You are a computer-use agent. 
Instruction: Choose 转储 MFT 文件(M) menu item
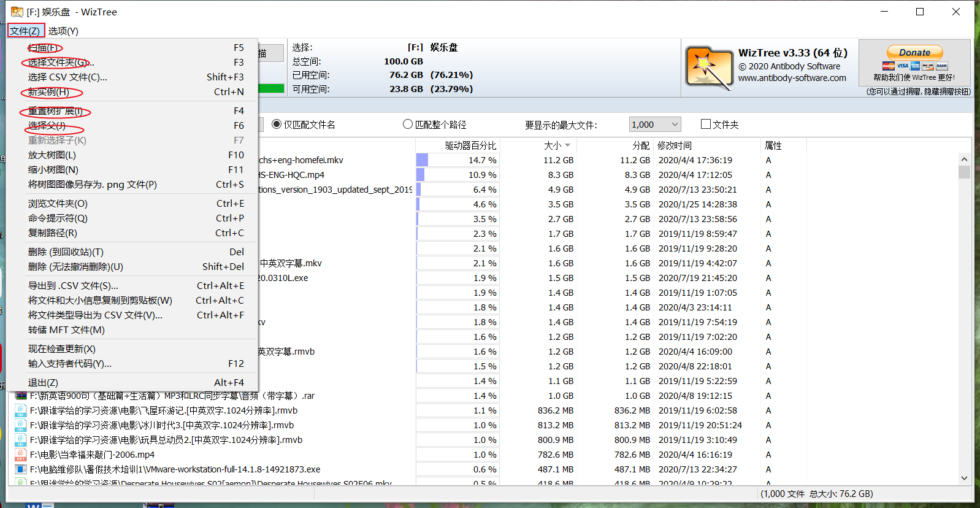[x=132, y=330]
